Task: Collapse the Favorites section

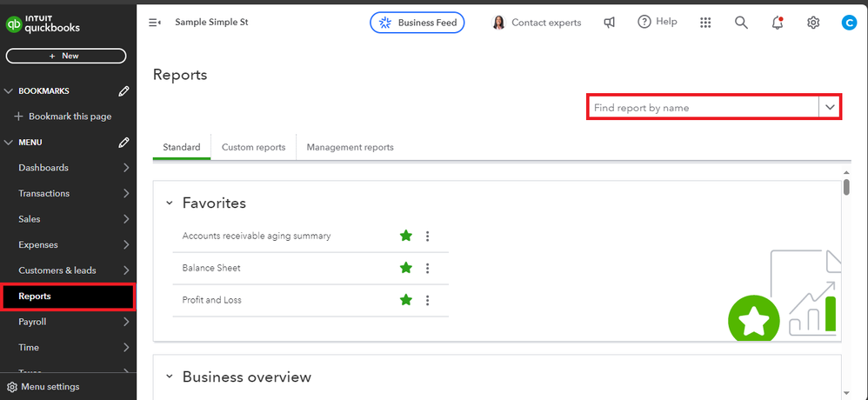Action: click(170, 203)
